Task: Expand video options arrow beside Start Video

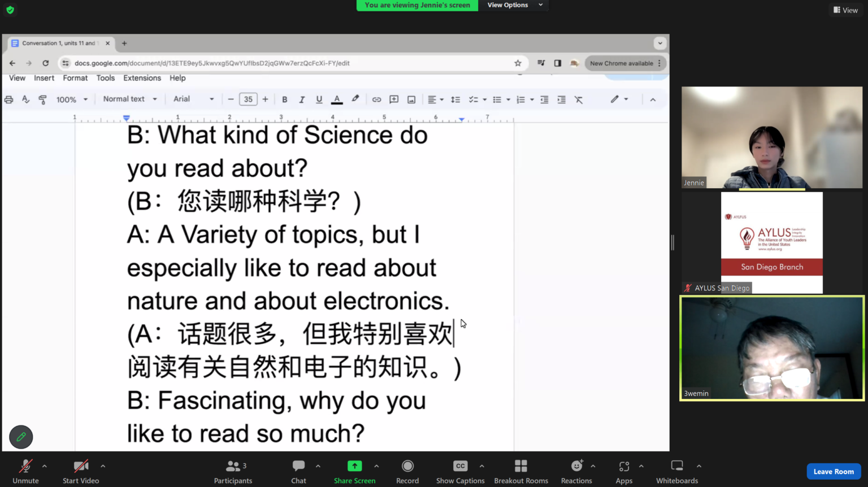Action: (x=103, y=466)
